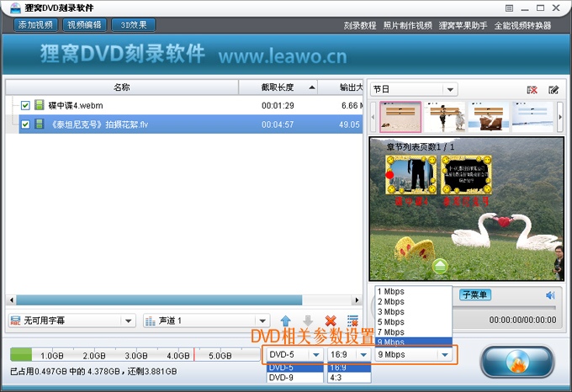Choose DVD-5 from the disc type list
Screen dimensions: 572x392
294,368
